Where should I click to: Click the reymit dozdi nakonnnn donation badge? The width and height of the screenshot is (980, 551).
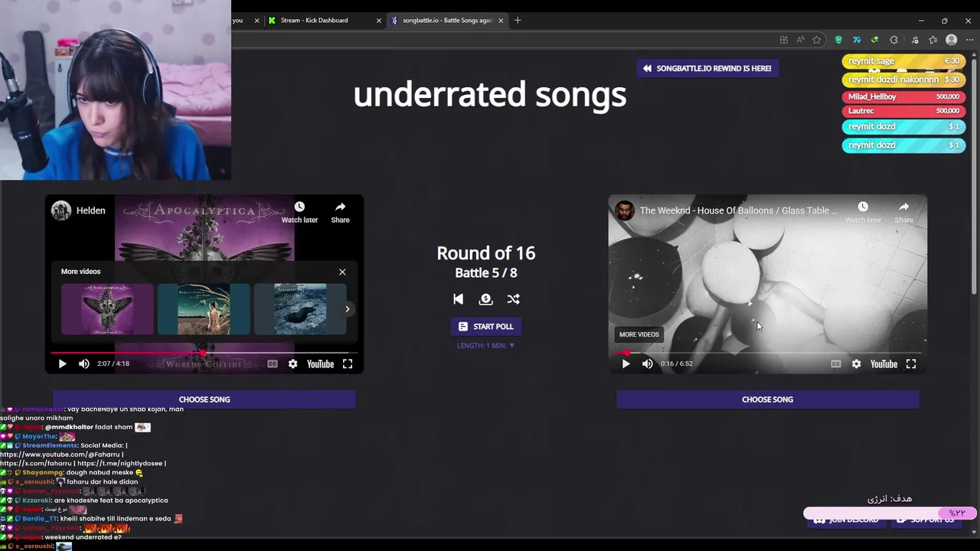(903, 80)
